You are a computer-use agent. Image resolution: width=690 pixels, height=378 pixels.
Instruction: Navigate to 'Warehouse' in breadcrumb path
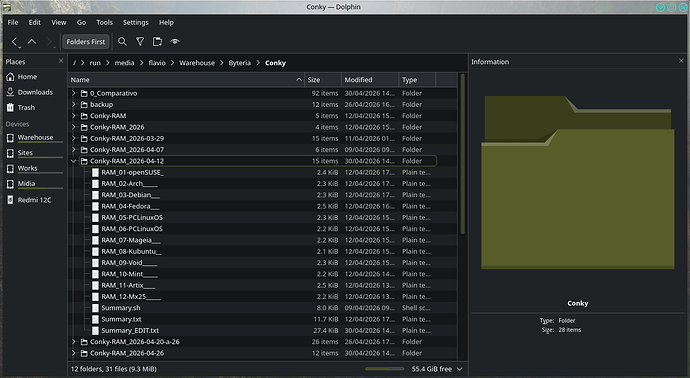(x=197, y=63)
